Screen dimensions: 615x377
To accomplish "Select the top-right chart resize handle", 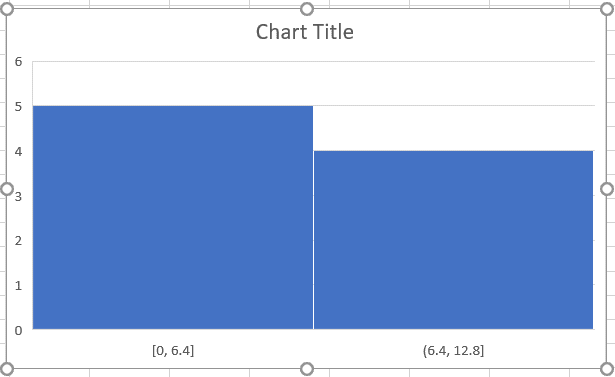I will pos(607,9).
